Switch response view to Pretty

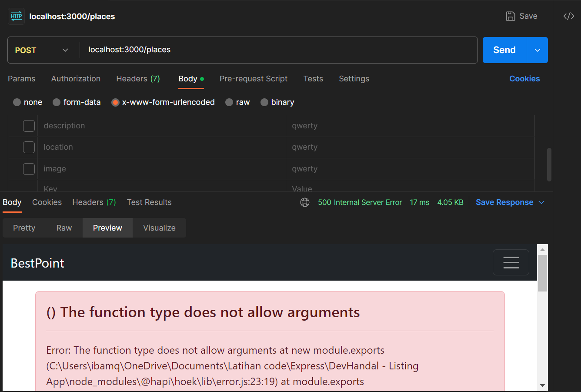(24, 228)
